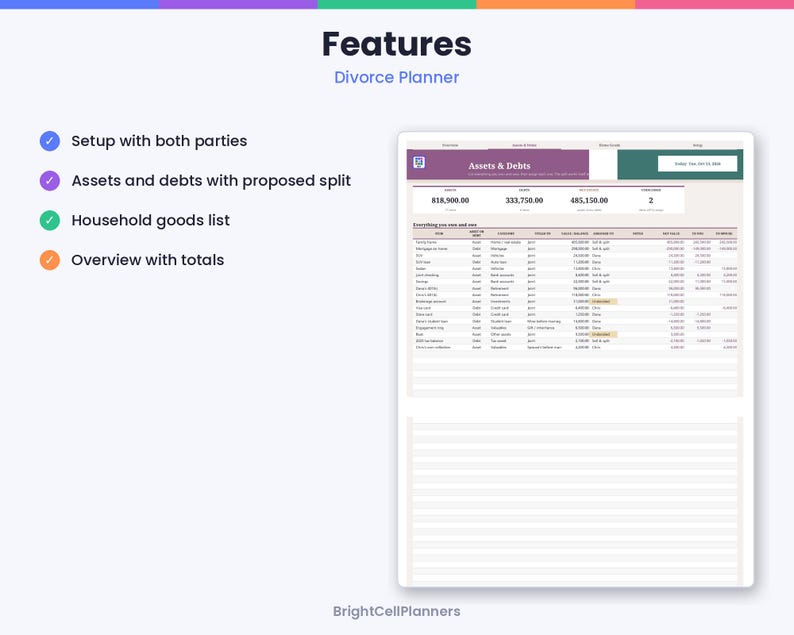Screen dimensions: 794x635
Task: Click the planner logo icon in purple header
Action: click(419, 162)
